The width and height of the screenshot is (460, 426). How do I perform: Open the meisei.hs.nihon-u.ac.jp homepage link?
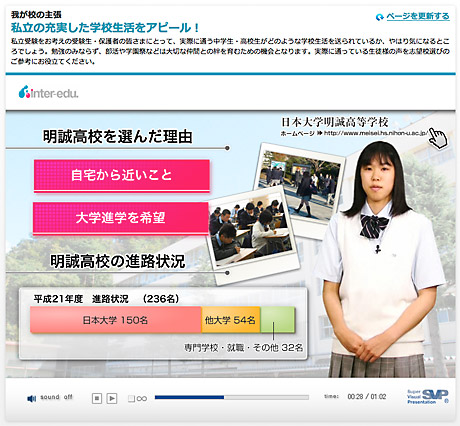pos(376,133)
